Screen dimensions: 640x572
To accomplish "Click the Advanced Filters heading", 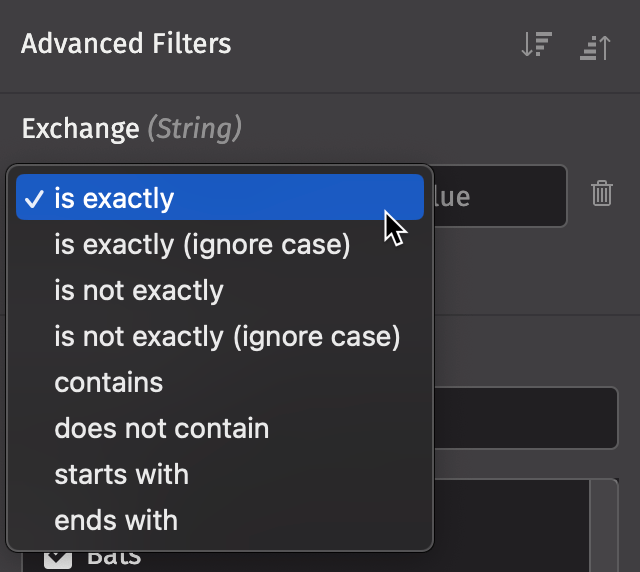I will (x=126, y=44).
